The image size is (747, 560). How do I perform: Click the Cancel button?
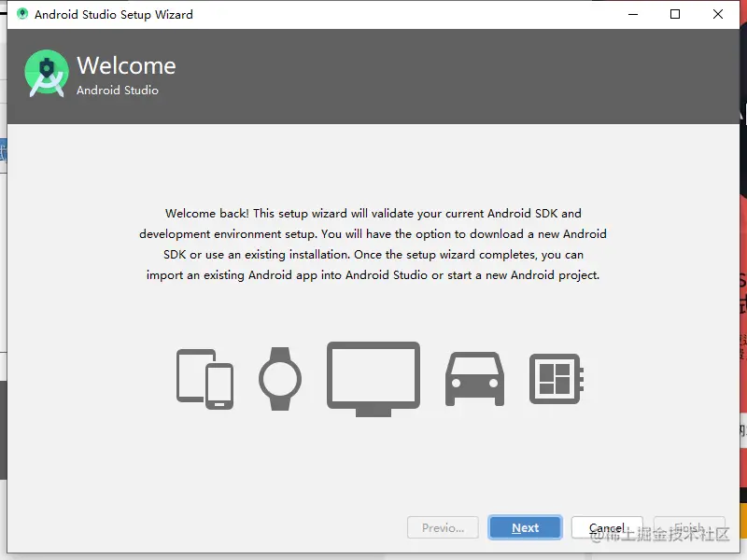pyautogui.click(x=607, y=527)
